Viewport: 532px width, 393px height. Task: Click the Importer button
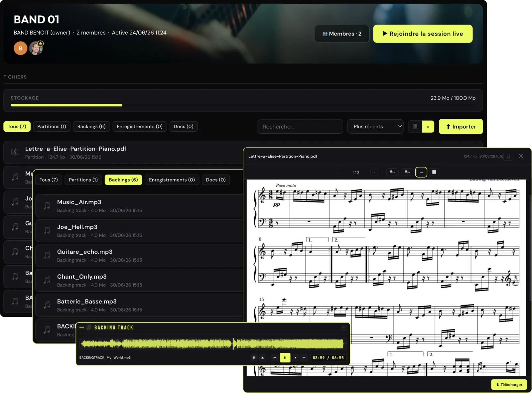tap(461, 127)
